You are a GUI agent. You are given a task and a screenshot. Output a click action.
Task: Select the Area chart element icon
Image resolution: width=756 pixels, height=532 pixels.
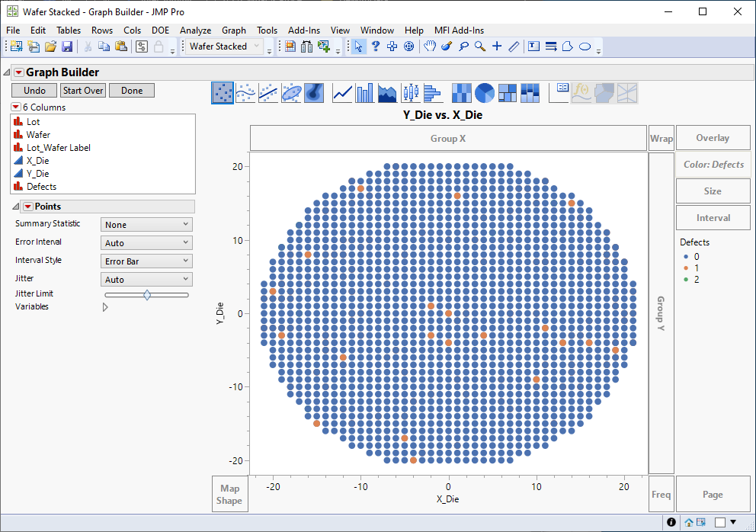pyautogui.click(x=387, y=93)
